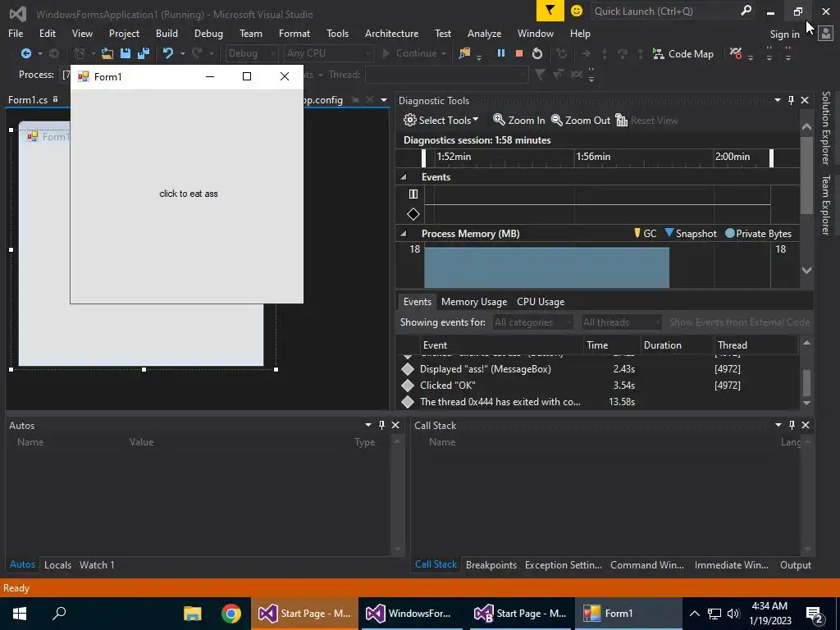Stop debugging with the red square

[x=518, y=53]
